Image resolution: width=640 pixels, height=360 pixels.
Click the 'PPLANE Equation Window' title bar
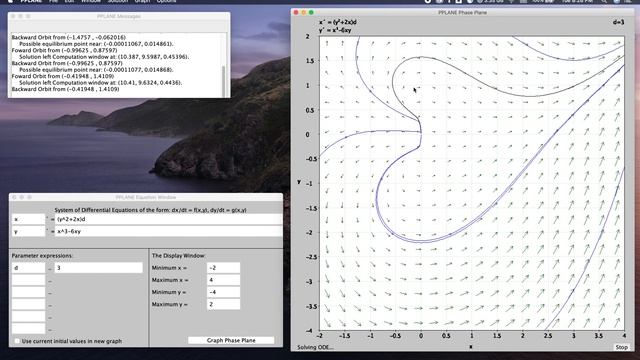tap(146, 197)
